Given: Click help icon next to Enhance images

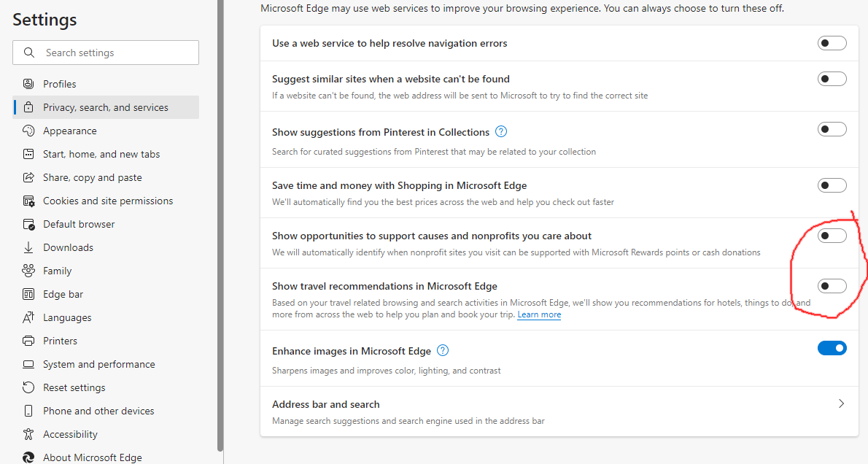Looking at the screenshot, I should click(443, 351).
